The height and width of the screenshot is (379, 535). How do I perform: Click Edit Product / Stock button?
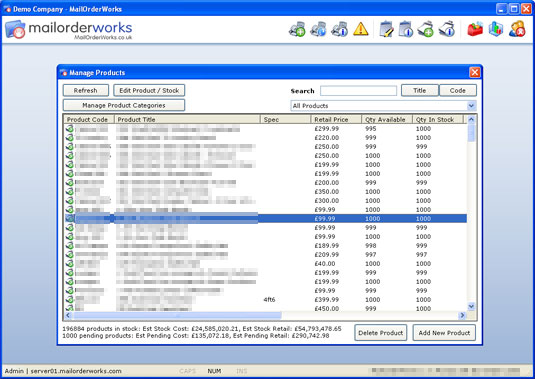149,90
